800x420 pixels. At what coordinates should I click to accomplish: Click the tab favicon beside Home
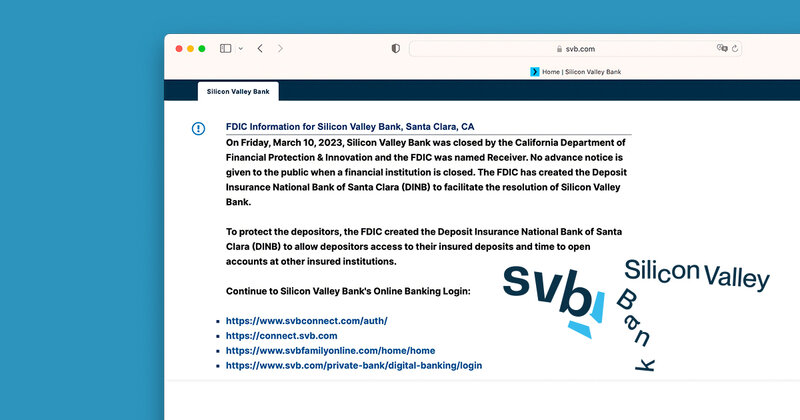tap(535, 72)
